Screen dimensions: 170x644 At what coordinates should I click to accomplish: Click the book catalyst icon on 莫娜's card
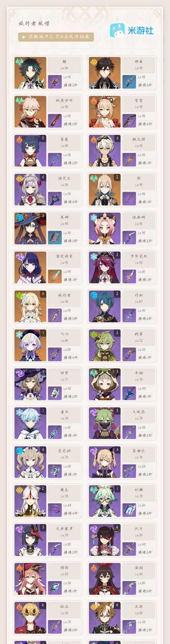(x=54, y=238)
